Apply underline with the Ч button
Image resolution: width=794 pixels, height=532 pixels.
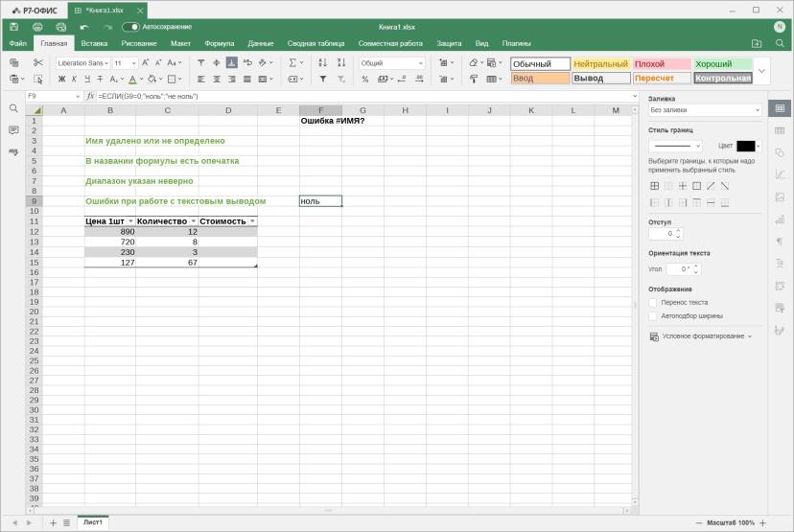(87, 79)
